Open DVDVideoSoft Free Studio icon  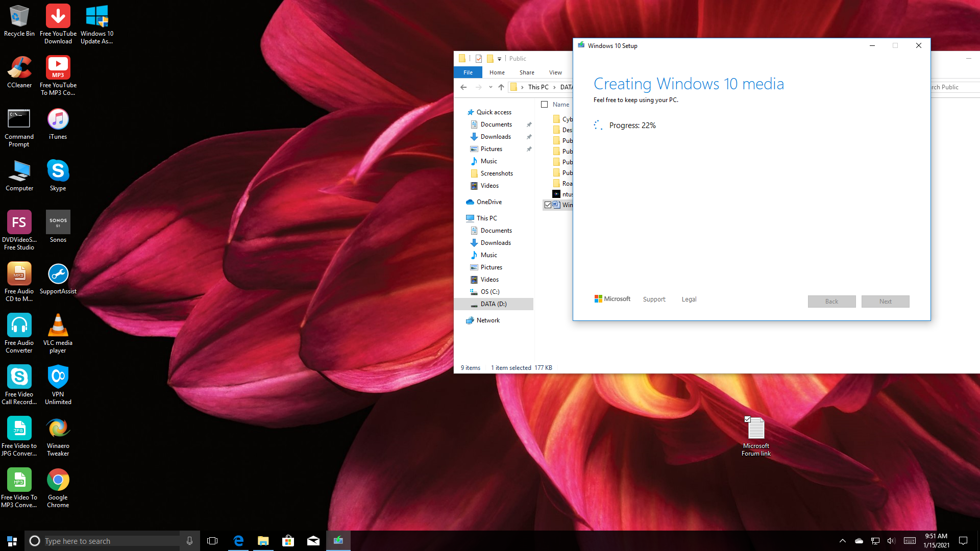[19, 230]
